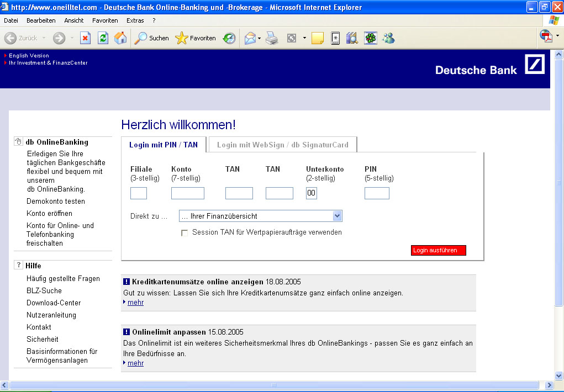Open the Ansicht menu
This screenshot has width=564, height=392.
point(73,20)
